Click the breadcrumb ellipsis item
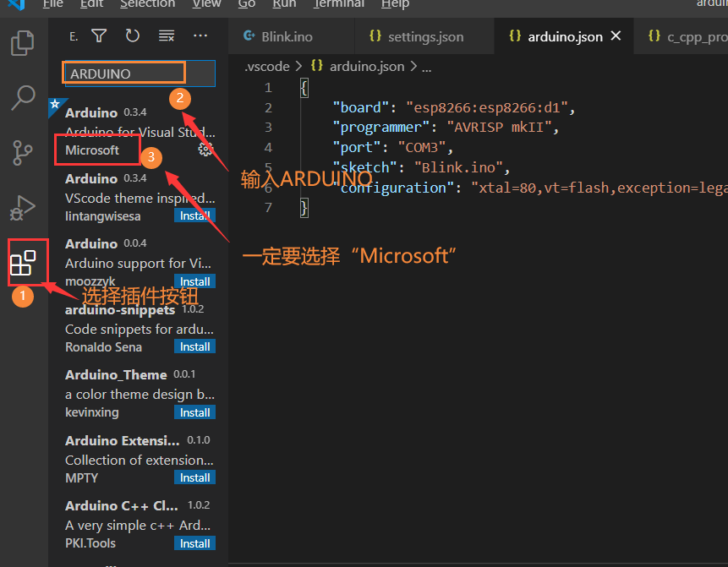This screenshot has height=567, width=728. tap(427, 68)
